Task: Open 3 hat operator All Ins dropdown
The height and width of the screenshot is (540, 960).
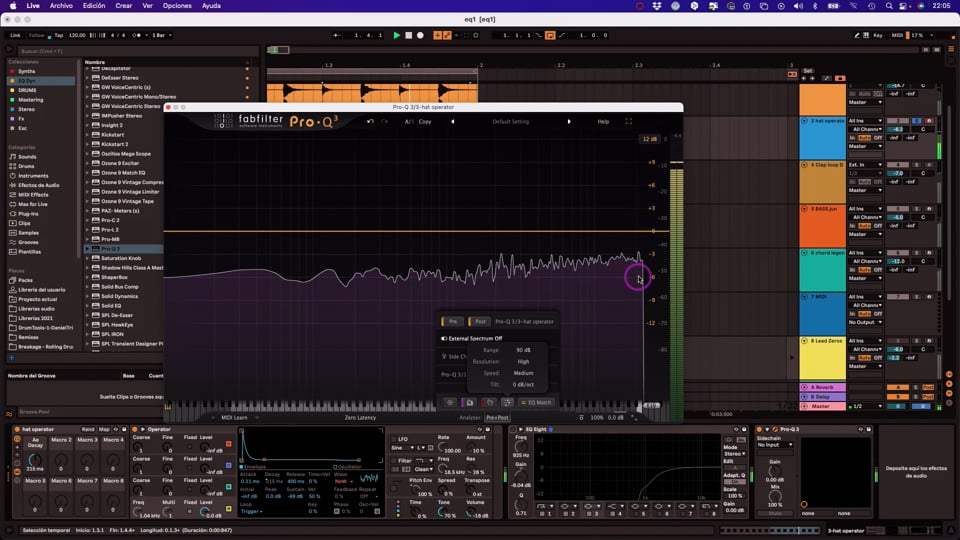Action: pos(865,121)
